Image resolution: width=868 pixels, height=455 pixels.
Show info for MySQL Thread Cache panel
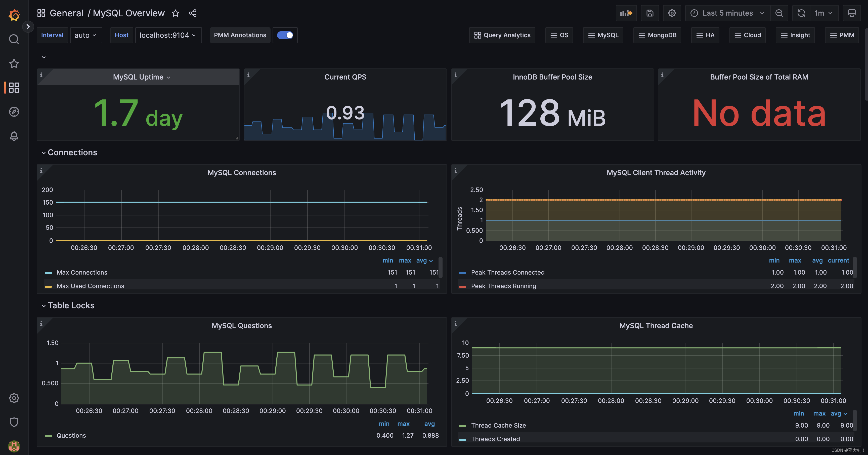(456, 323)
